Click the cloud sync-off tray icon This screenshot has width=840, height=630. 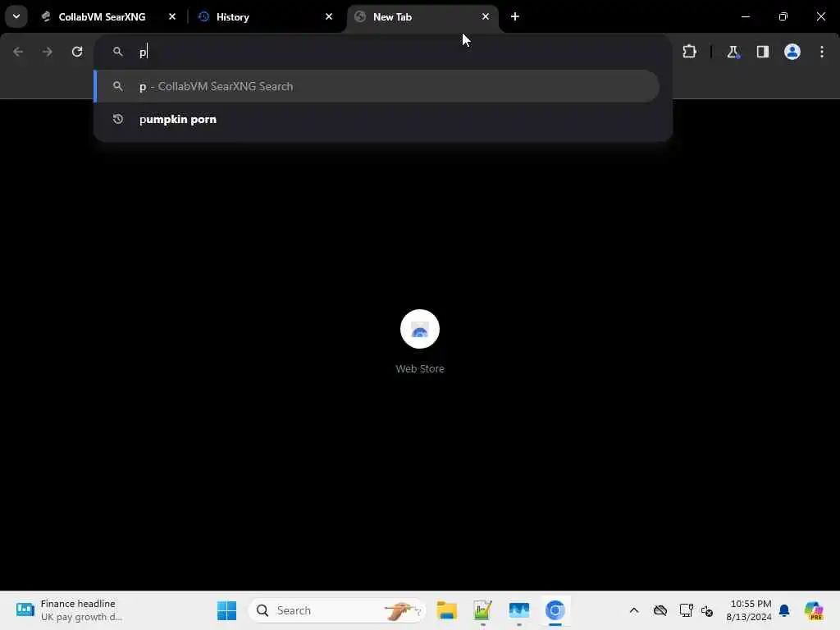660,610
